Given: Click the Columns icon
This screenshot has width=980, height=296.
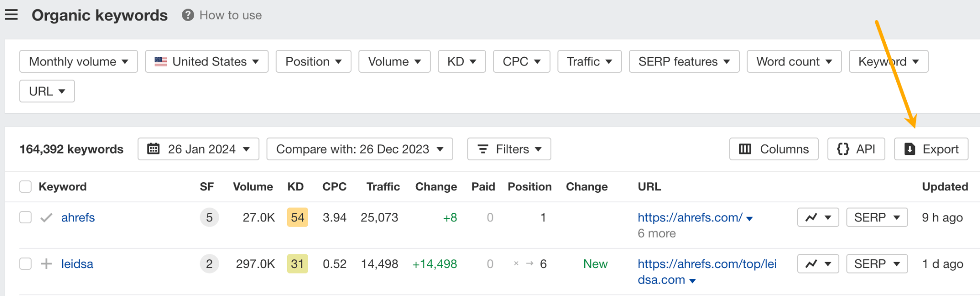Looking at the screenshot, I should tap(745, 149).
